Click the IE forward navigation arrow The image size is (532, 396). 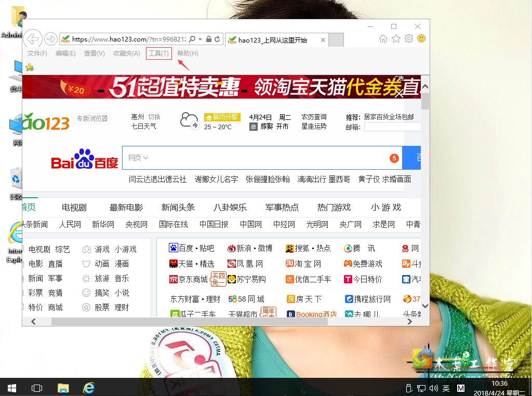(x=51, y=39)
